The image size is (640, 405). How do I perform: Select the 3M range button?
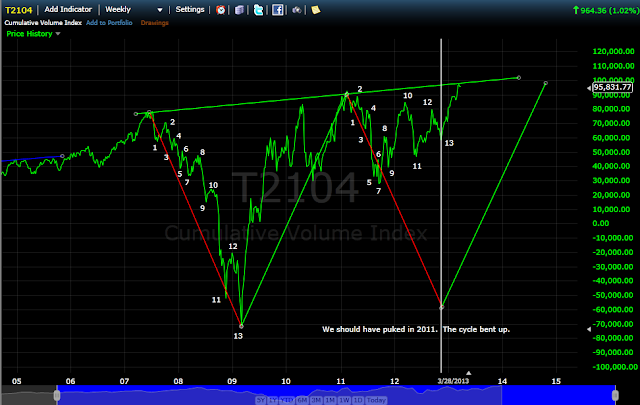pos(316,400)
